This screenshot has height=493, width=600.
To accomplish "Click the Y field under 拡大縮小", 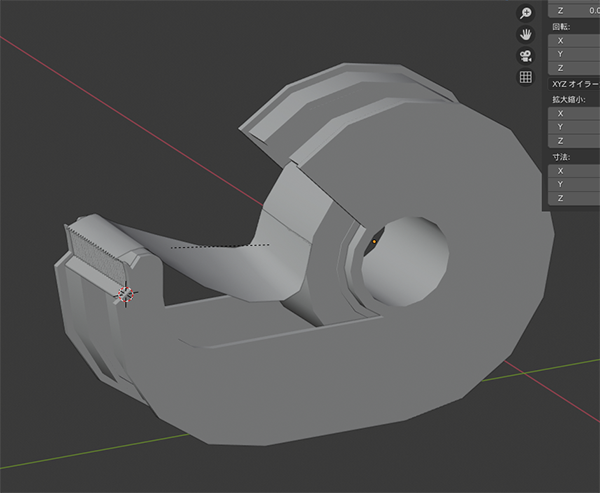I will pos(574,127).
